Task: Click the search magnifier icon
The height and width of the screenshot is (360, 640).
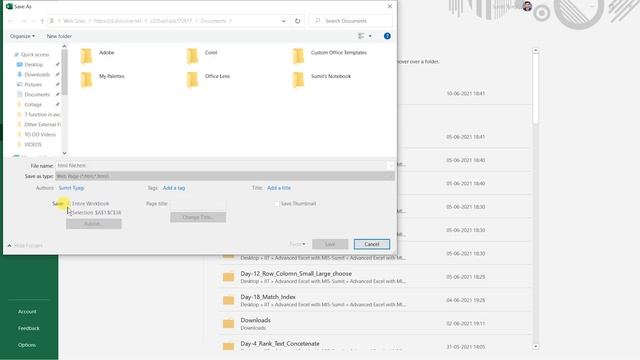Action: coord(317,21)
